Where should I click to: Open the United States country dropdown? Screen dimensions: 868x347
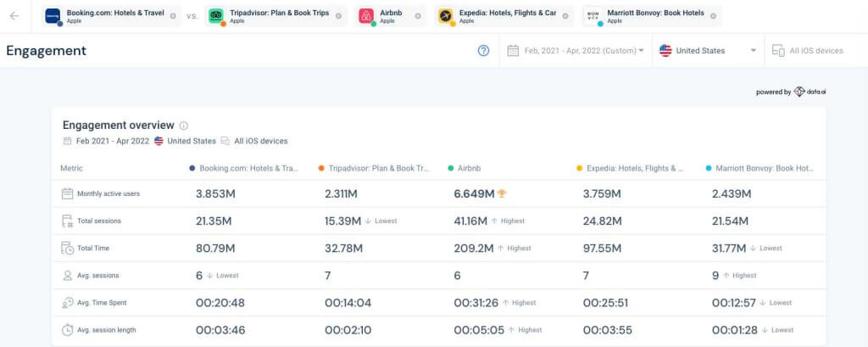coord(708,50)
